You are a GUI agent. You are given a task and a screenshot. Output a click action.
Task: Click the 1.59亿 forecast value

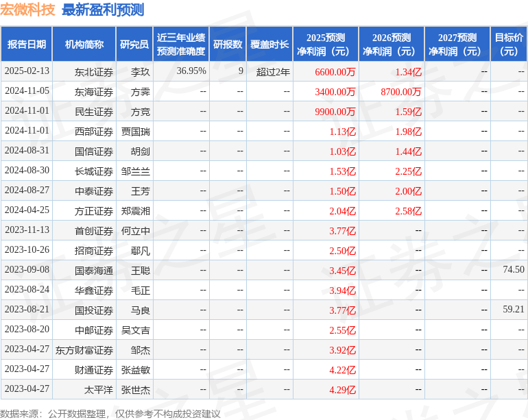pyautogui.click(x=408, y=112)
